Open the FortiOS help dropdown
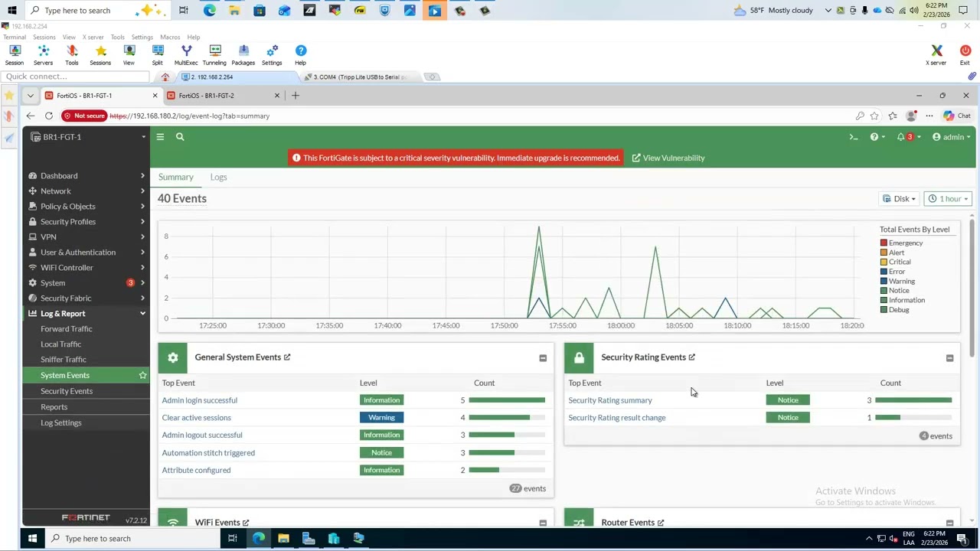The height and width of the screenshot is (551, 980). click(x=877, y=137)
